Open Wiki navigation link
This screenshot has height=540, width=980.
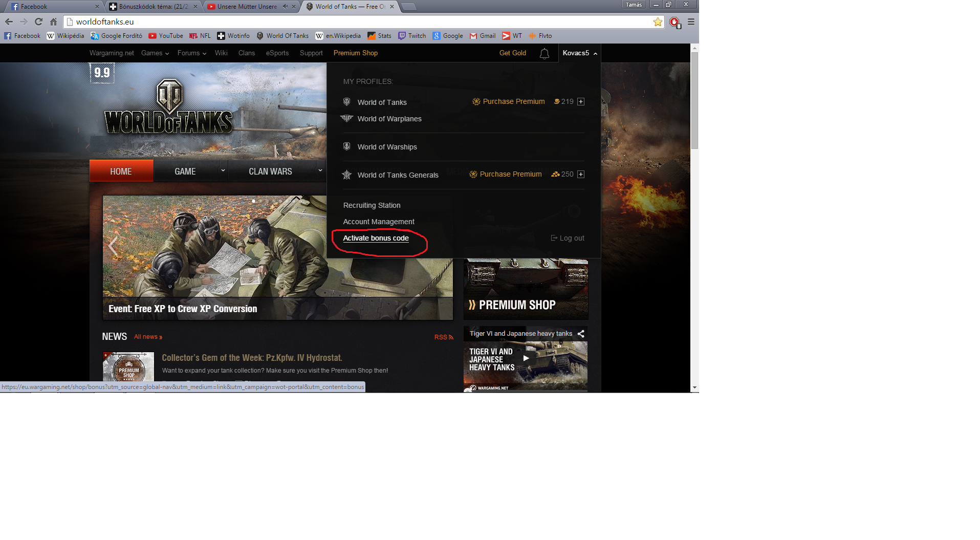pos(221,53)
